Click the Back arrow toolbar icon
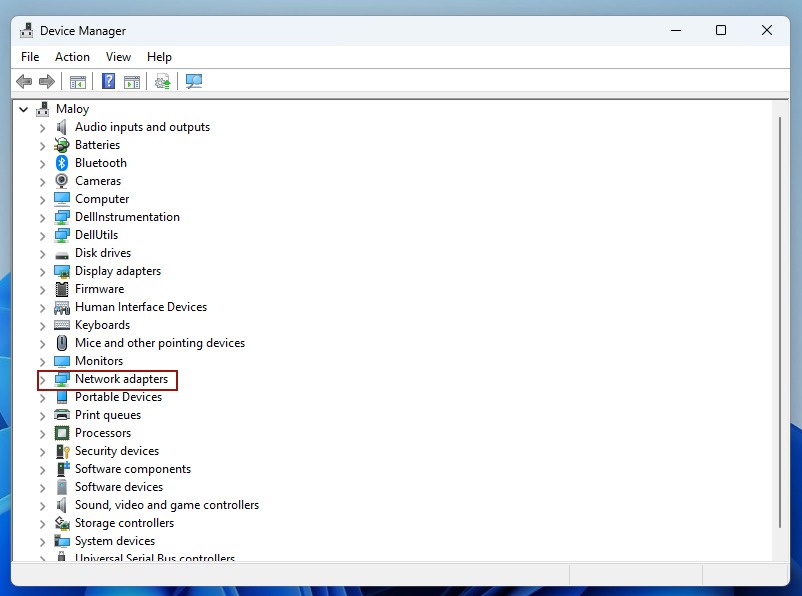This screenshot has height=596, width=802. point(22,81)
